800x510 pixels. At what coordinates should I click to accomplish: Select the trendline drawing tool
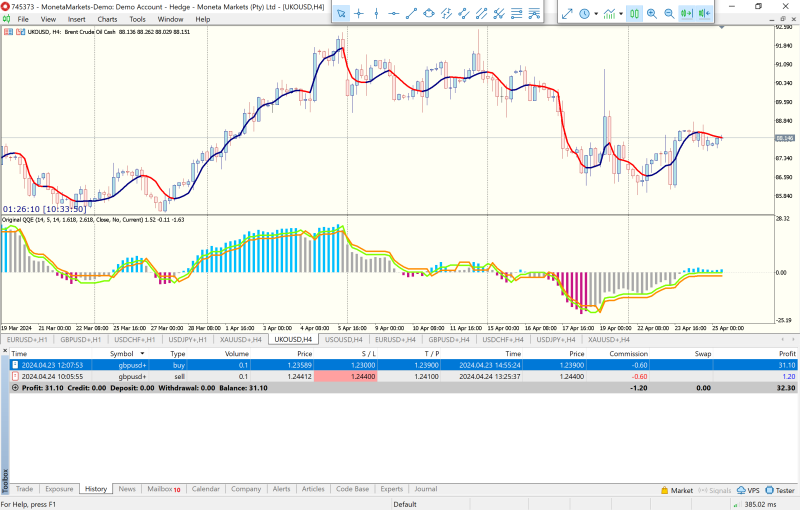click(412, 13)
